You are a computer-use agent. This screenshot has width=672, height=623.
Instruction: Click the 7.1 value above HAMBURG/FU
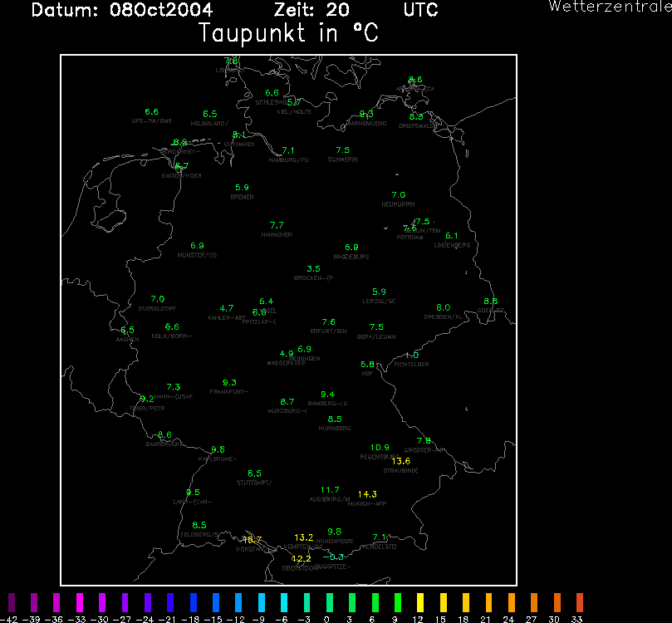(x=288, y=151)
